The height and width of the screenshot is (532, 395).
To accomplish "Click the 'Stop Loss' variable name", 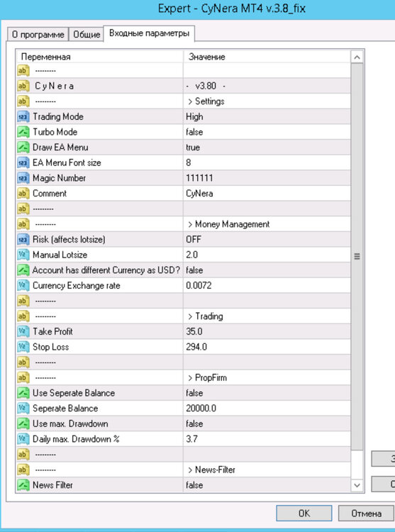I will [x=50, y=347].
